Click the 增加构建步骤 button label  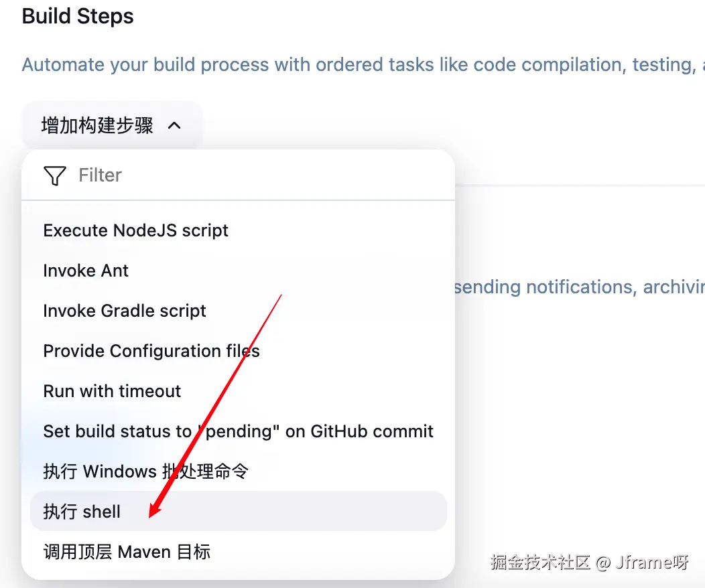point(97,125)
